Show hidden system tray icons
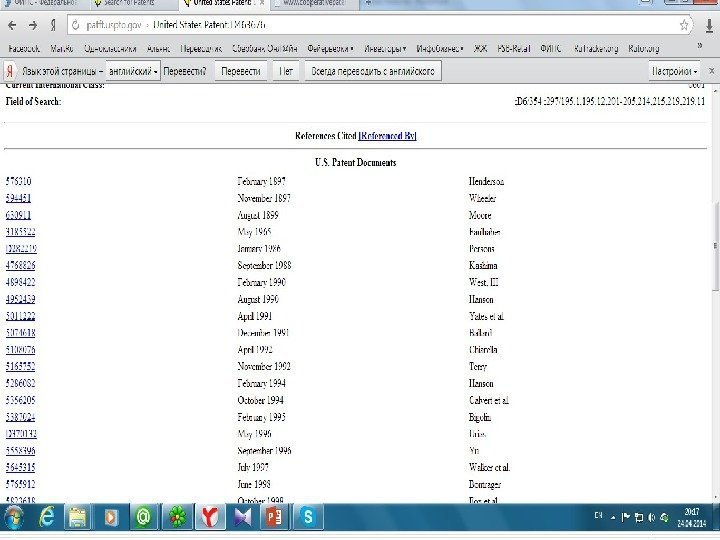The width and height of the screenshot is (720, 540). [613, 518]
